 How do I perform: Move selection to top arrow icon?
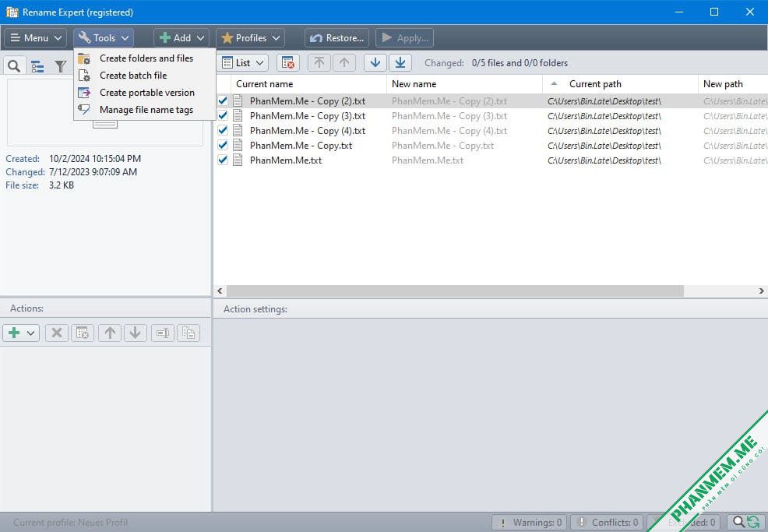(x=319, y=63)
